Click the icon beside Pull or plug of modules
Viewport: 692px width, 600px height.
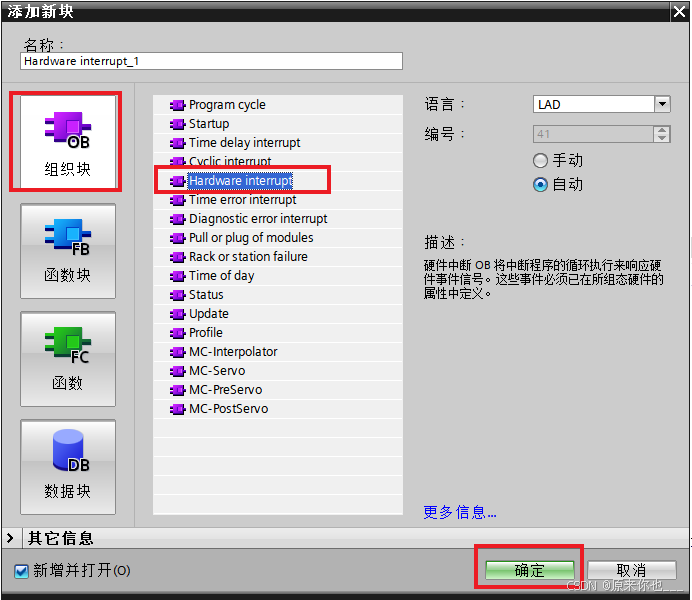pos(177,238)
